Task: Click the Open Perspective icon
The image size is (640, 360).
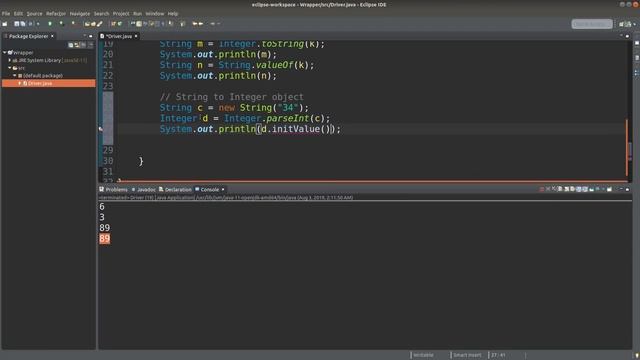Action: point(622,24)
